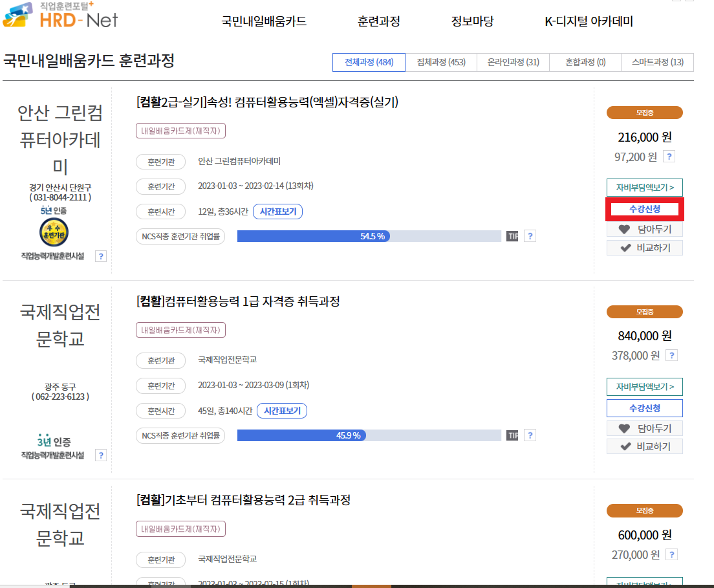Click the help icon next to 378,000 원
714x588 pixels.
[x=672, y=355]
